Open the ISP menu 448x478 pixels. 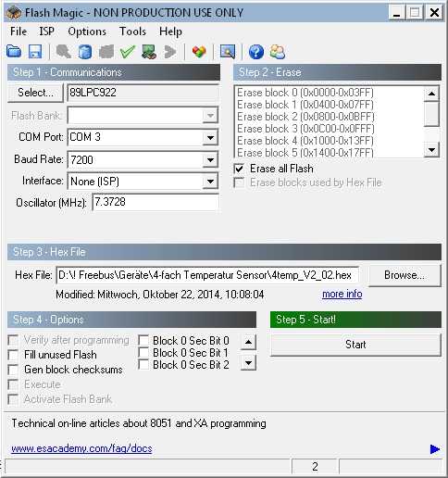click(47, 31)
